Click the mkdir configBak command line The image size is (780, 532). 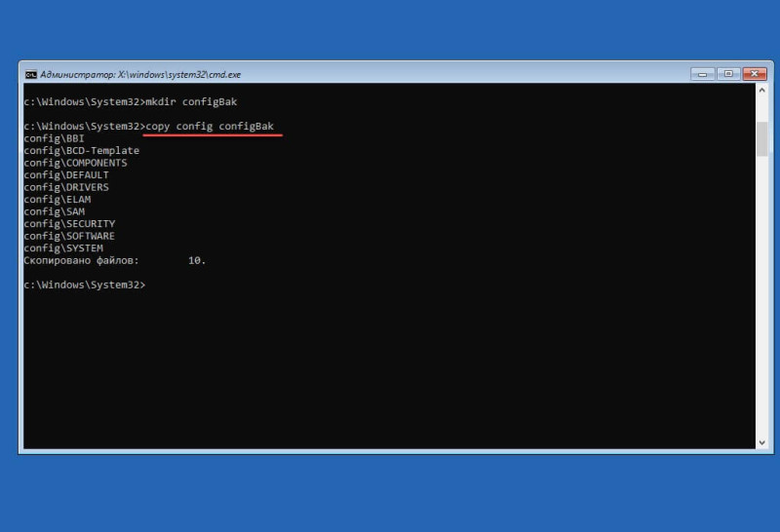[x=131, y=102]
